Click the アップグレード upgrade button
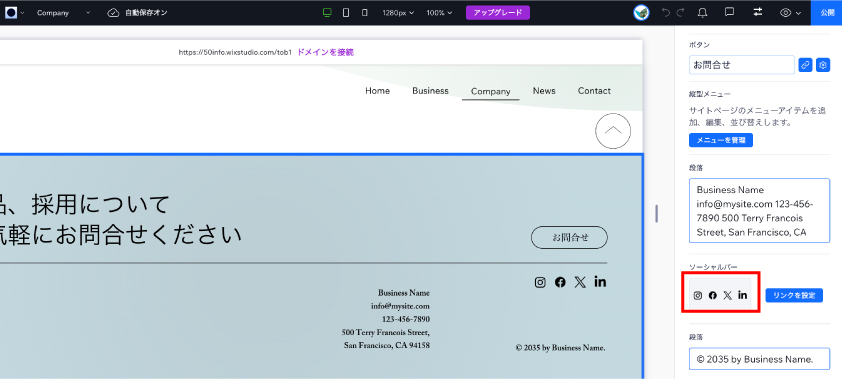The width and height of the screenshot is (842, 384). click(498, 12)
